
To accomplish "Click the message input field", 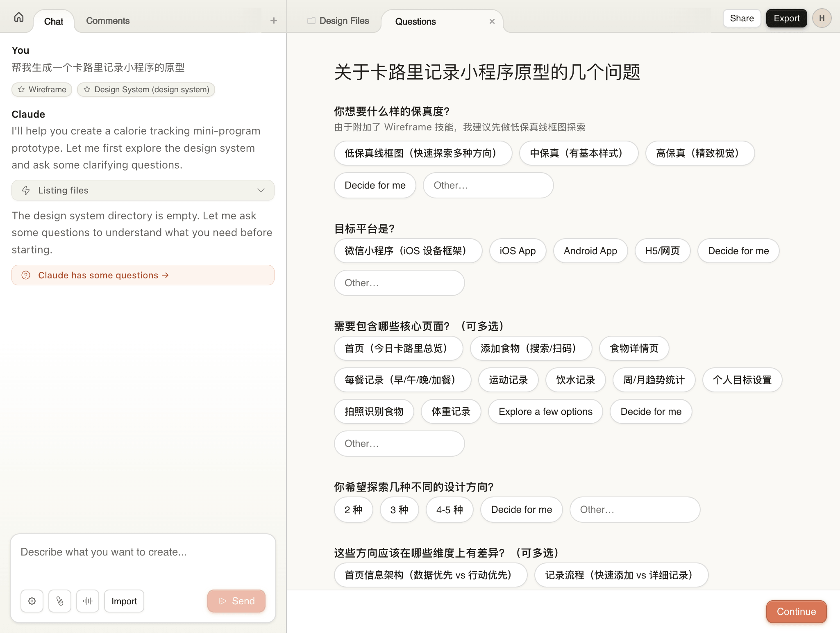I will (143, 552).
